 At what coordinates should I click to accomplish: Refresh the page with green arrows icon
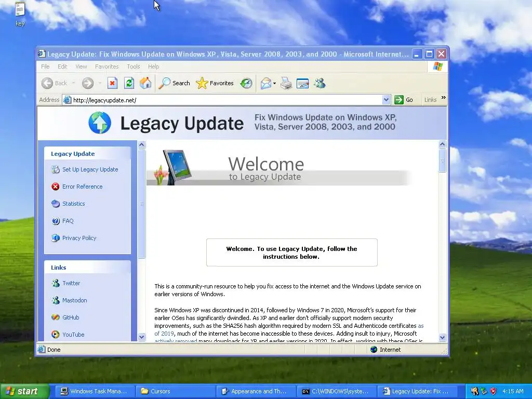[x=129, y=83]
